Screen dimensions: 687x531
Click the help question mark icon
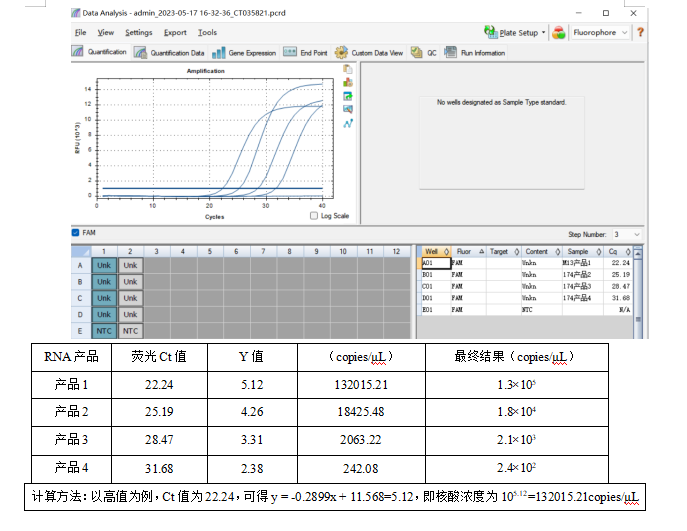click(640, 32)
